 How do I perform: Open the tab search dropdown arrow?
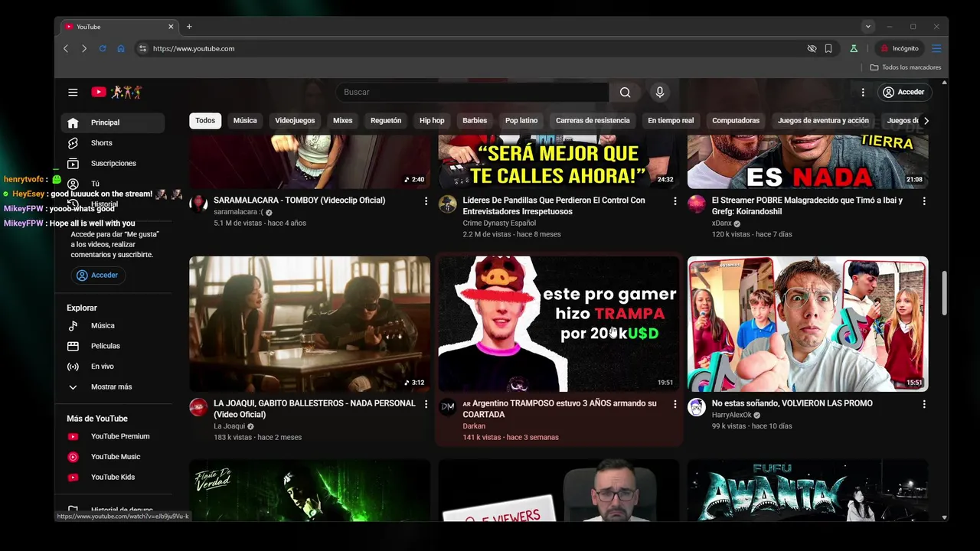click(x=867, y=27)
